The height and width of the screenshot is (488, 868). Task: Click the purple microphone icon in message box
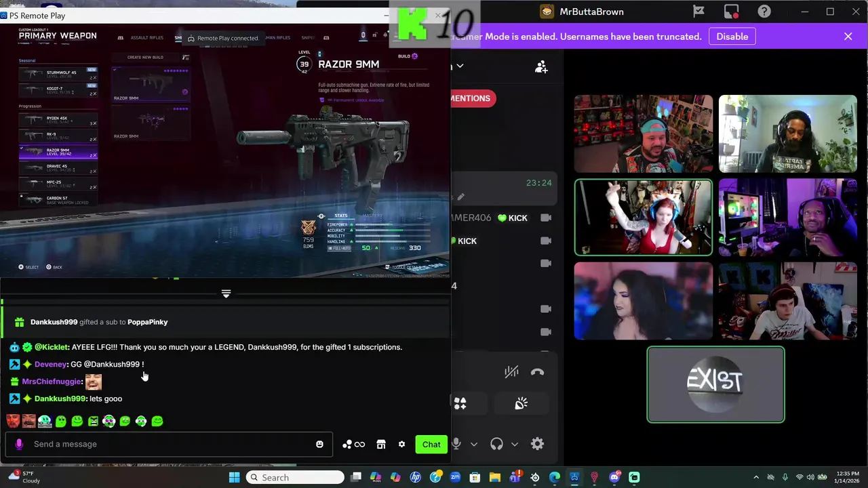click(19, 444)
